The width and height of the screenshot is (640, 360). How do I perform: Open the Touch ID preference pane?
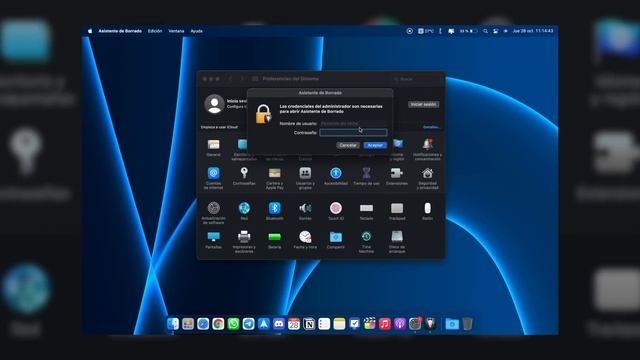point(336,211)
